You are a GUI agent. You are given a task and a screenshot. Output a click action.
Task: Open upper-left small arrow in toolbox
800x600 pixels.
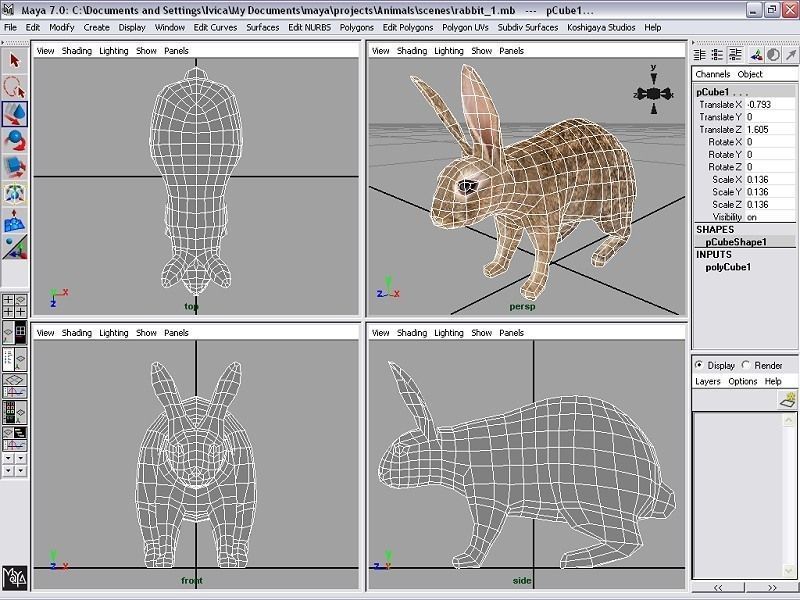[x=8, y=459]
